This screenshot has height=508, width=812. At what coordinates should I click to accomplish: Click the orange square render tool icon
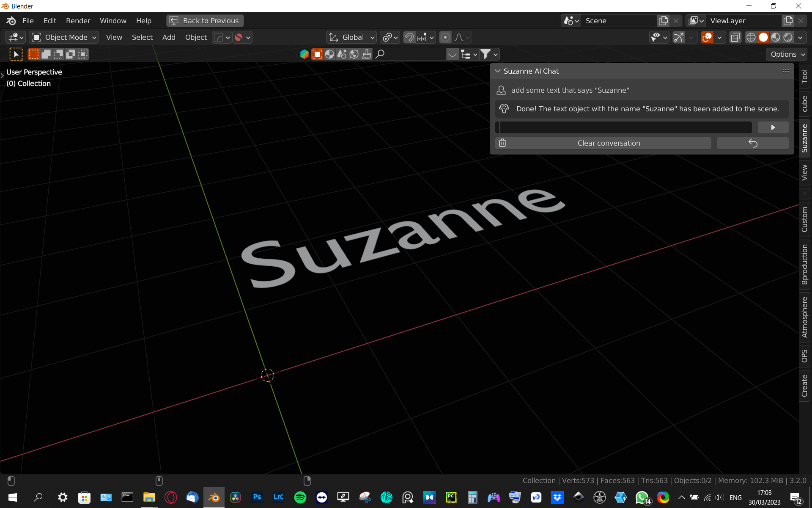[317, 54]
